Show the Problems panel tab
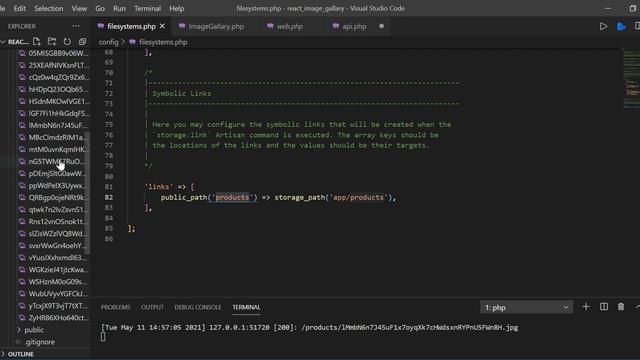The height and width of the screenshot is (360, 640). click(x=116, y=307)
